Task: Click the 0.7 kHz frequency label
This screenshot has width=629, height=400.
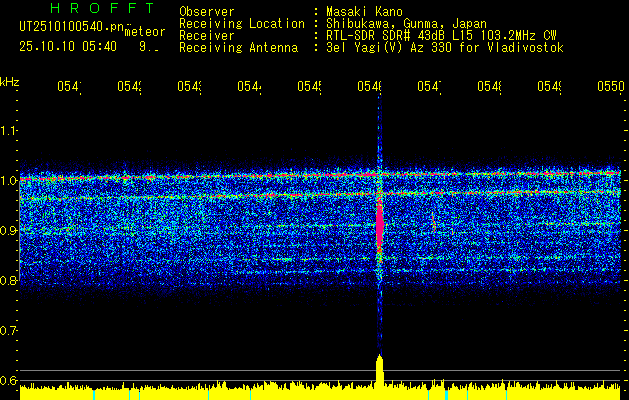Action: (x=8, y=330)
